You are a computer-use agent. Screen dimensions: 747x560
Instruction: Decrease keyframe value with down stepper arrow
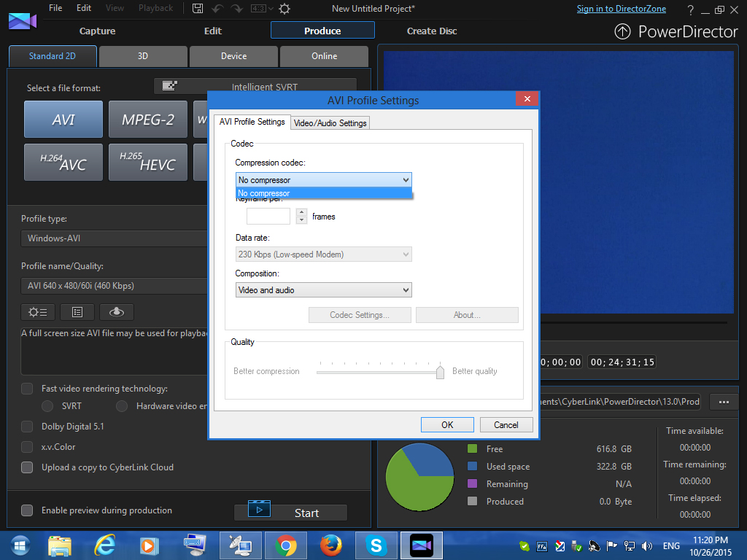pos(301,220)
